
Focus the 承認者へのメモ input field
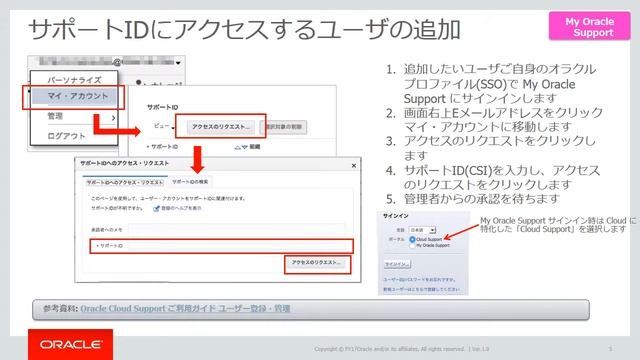tap(237, 229)
